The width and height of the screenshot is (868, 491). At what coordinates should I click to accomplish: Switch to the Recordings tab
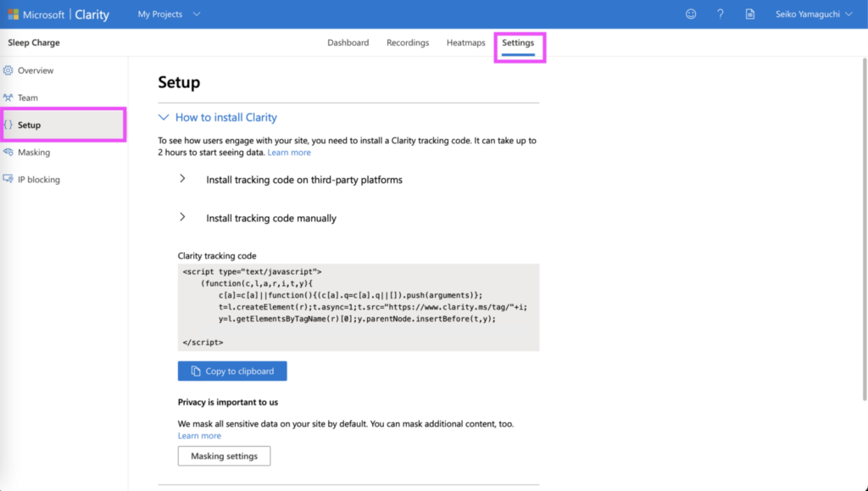[x=408, y=42]
